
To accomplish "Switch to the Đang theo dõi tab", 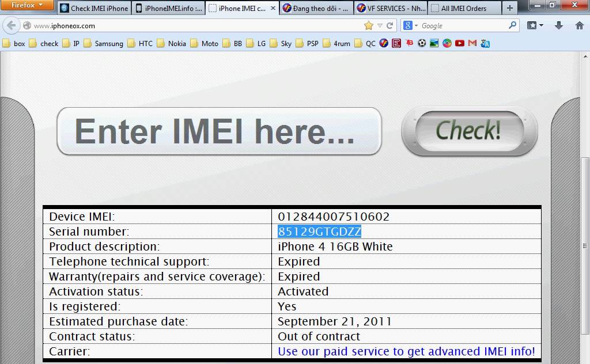I will pos(316,8).
